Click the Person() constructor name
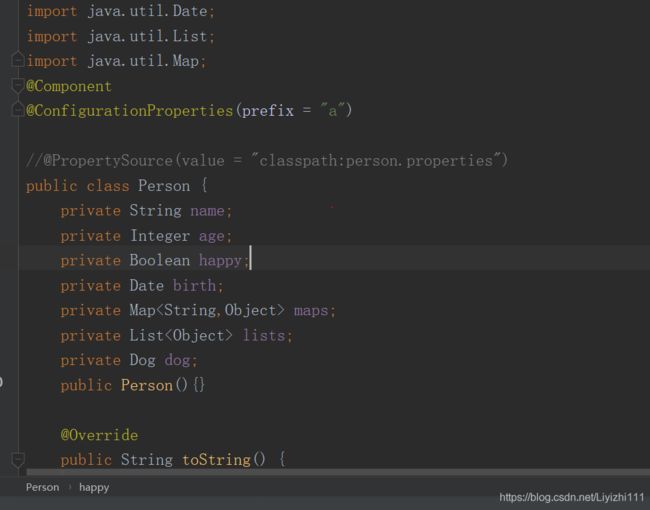This screenshot has width=650, height=510. click(x=147, y=385)
